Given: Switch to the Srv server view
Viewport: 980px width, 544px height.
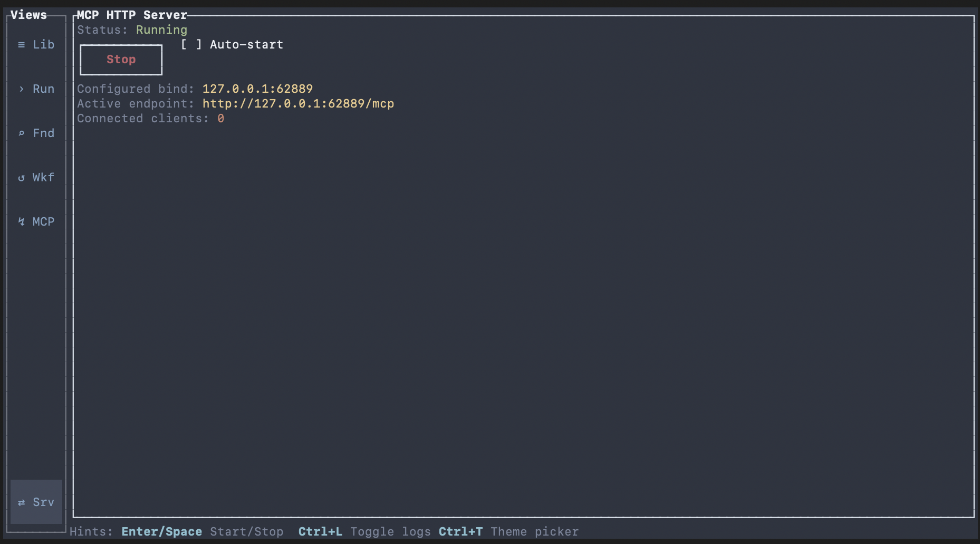Looking at the screenshot, I should tap(43, 502).
